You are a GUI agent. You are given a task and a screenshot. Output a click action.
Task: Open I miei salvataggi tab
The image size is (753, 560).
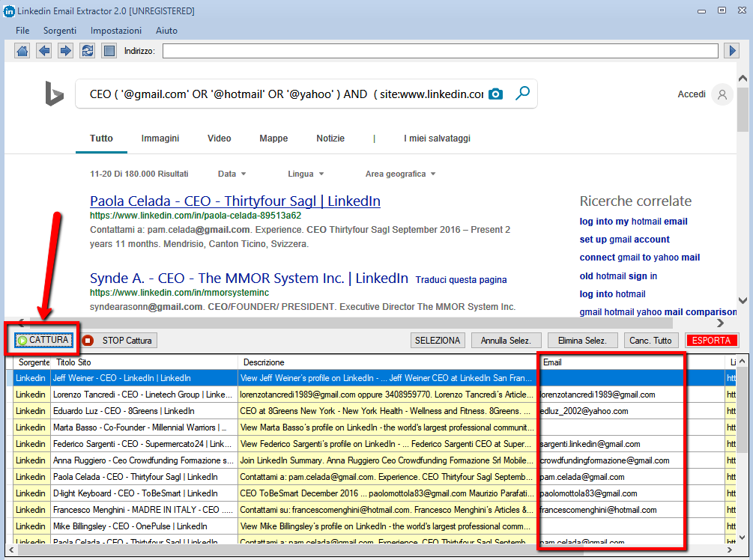(437, 139)
